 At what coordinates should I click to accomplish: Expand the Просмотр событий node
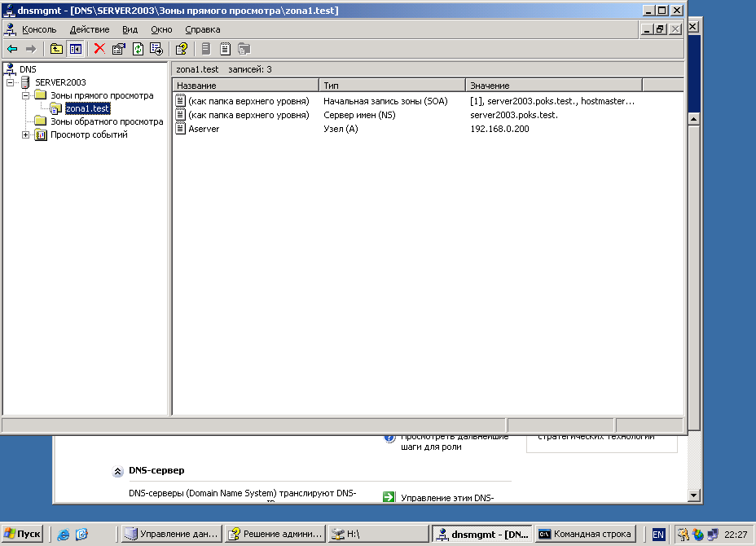25,134
